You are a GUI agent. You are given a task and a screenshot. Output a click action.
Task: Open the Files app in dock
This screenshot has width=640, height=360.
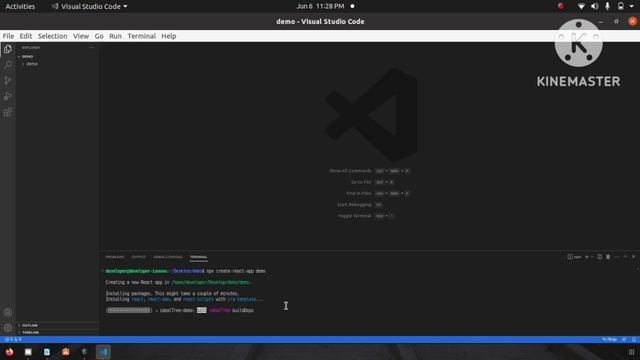(28, 352)
